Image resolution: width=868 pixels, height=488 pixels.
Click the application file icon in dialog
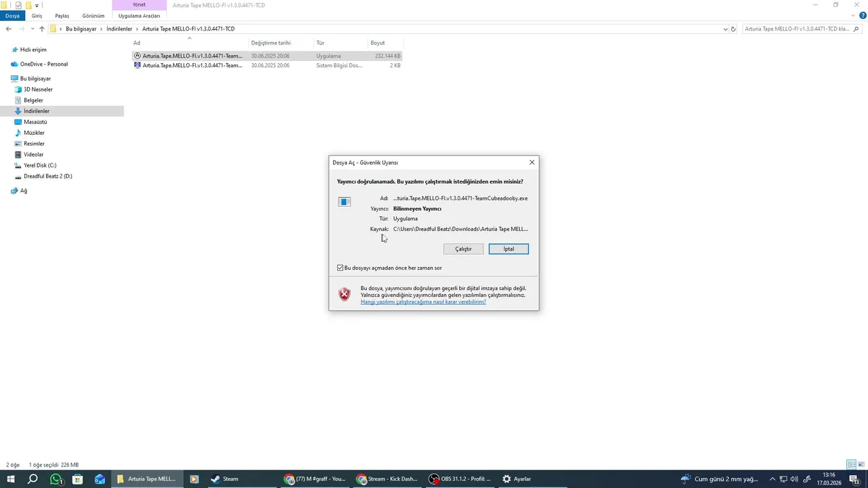344,201
